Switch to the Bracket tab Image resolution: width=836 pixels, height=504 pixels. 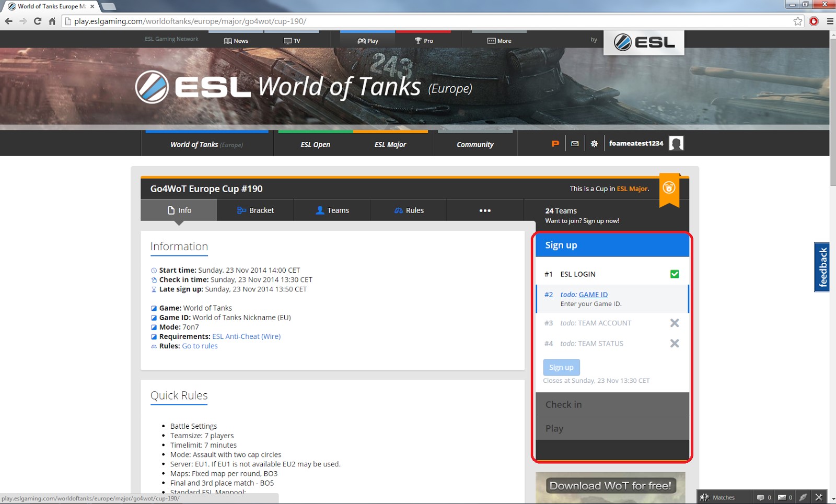[256, 210]
